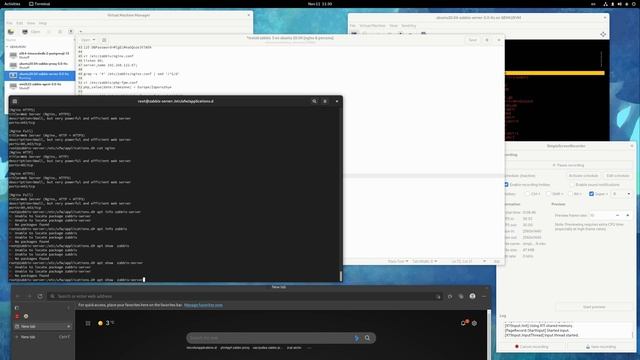Click the browser refresh icon
The image size is (640, 360).
(x=40, y=296)
